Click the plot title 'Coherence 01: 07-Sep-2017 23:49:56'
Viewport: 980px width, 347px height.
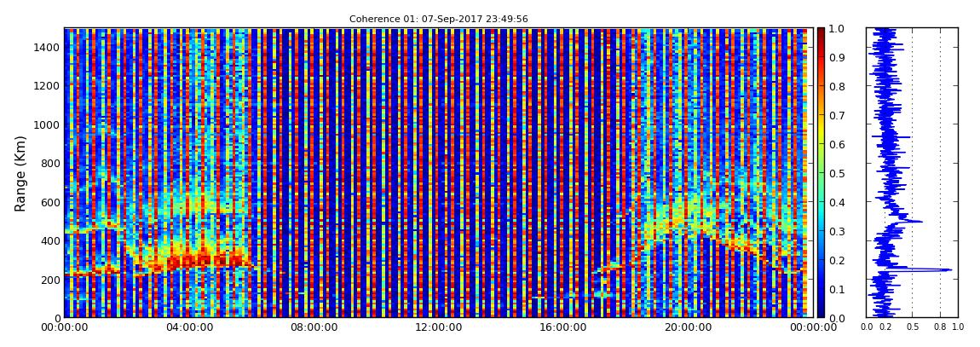[439, 19]
